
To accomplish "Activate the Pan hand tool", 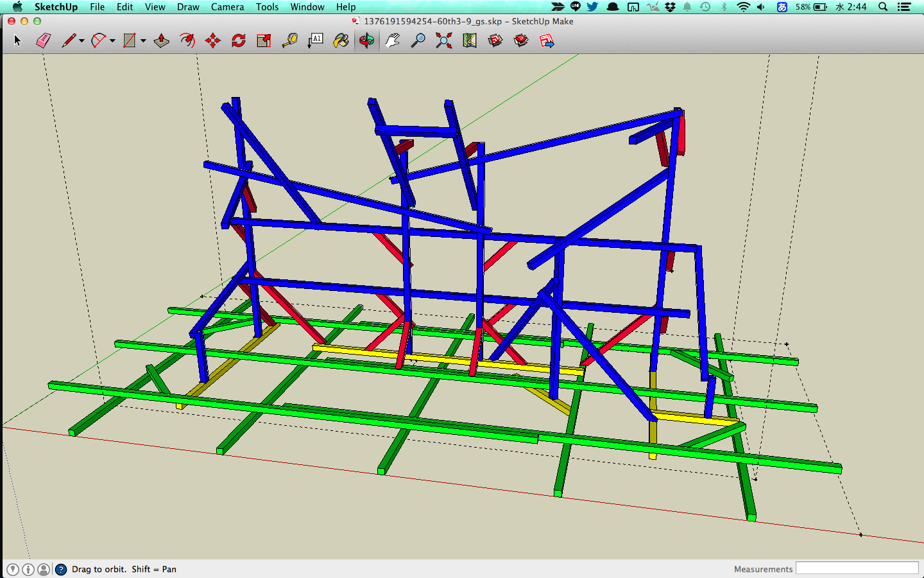I will click(x=392, y=41).
